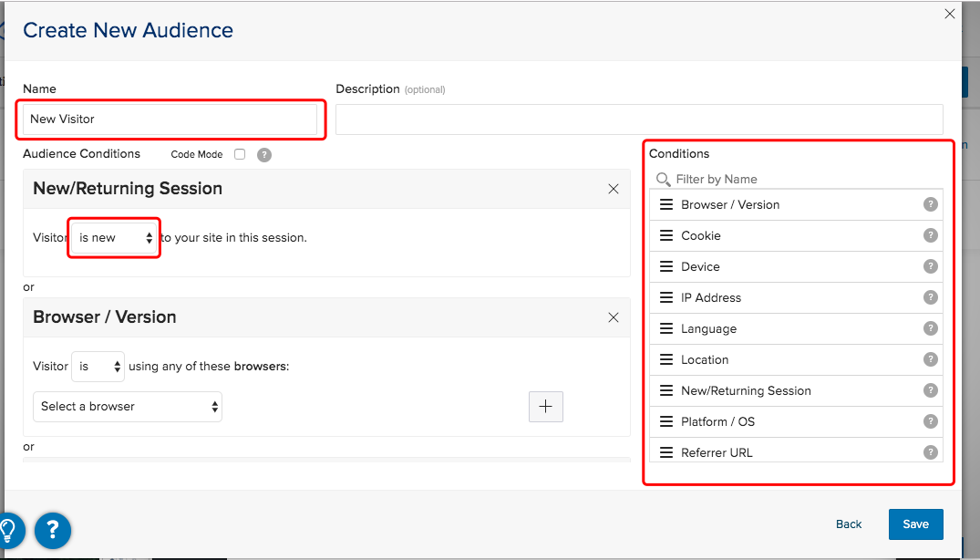Grab the IP Address drag handle
The height and width of the screenshot is (560, 980).
coord(666,297)
